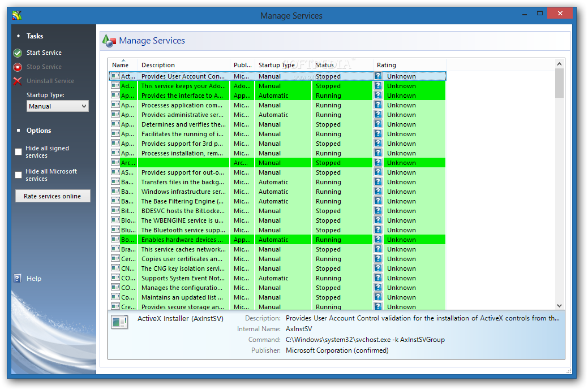Viewport: 588px width, 390px height.
Task: Select the row 'Windows infrastructure ser...'
Action: tap(277, 192)
